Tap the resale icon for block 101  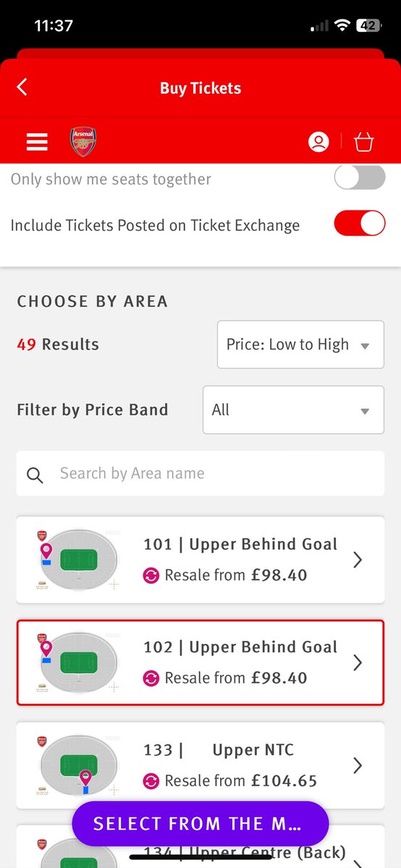[x=151, y=576]
